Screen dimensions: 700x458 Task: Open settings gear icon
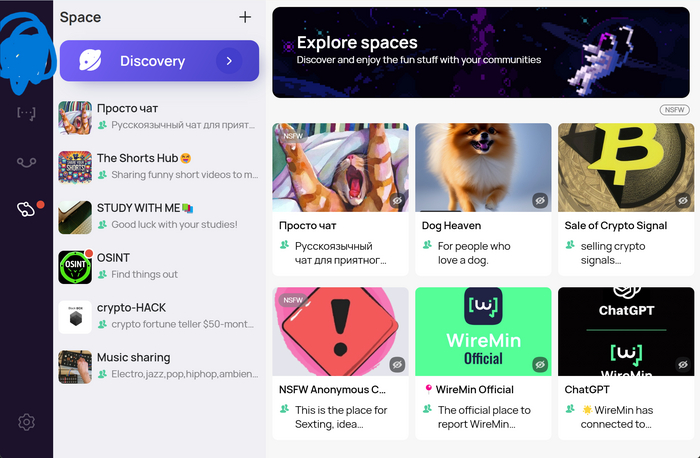[x=26, y=422]
